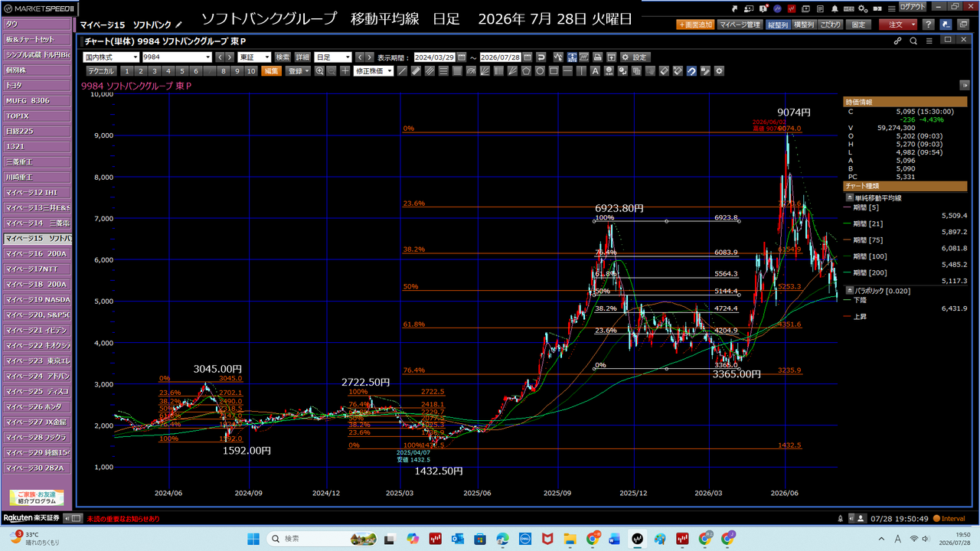Collapse the パラボリック indicator section
Image resolution: width=980 pixels, height=551 pixels.
(x=849, y=291)
